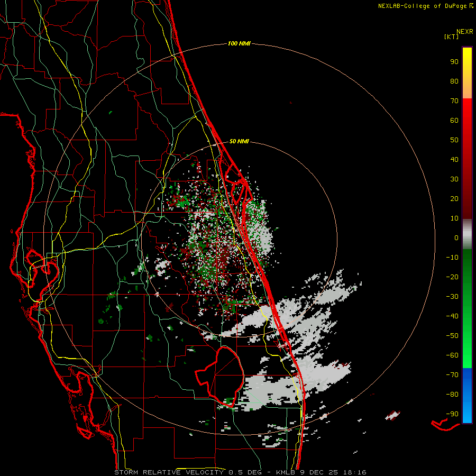Screen dimensions: 476x476
Task: Click the yellow top segment of the color bar
Action: click(x=467, y=73)
